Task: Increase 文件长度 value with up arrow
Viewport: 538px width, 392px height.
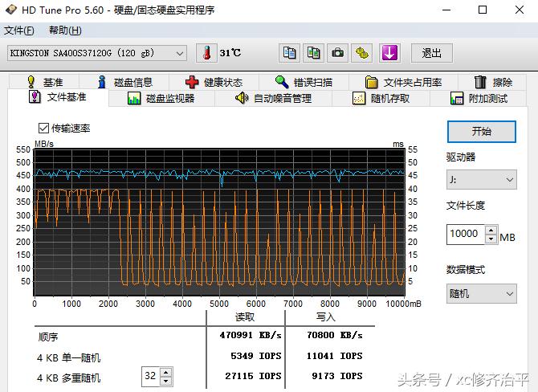Action: click(491, 230)
